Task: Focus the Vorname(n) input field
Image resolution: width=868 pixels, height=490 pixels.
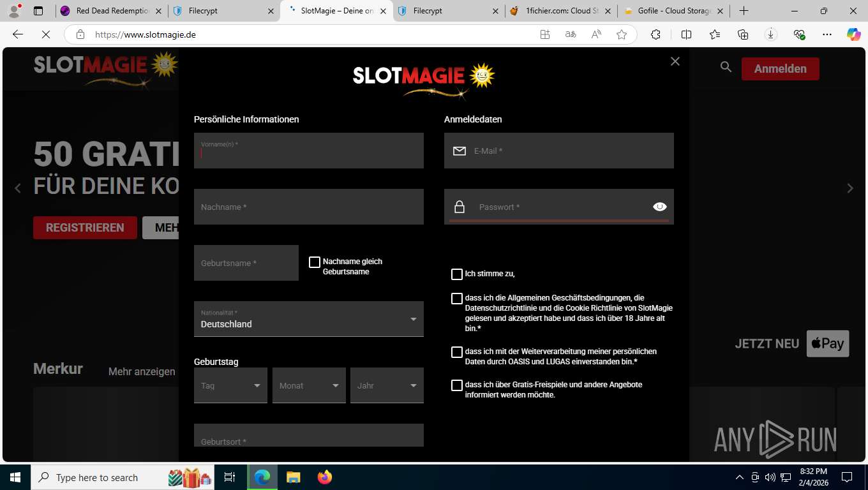Action: [309, 151]
